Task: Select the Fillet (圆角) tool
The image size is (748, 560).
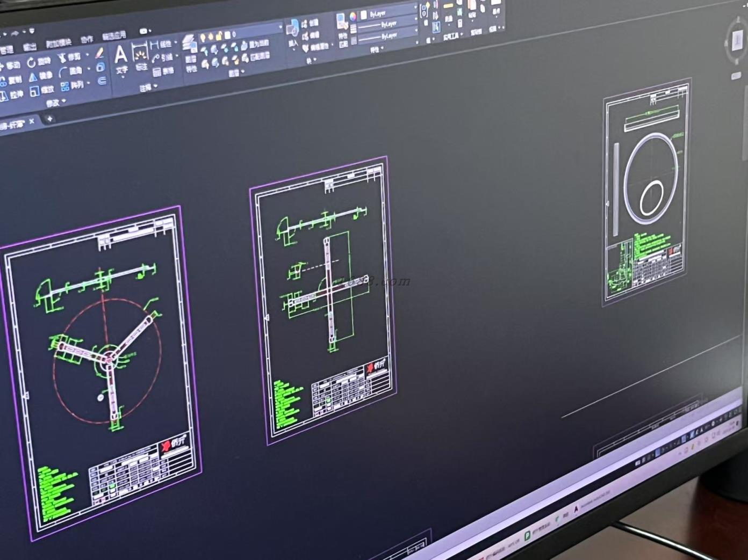Action: pos(70,71)
